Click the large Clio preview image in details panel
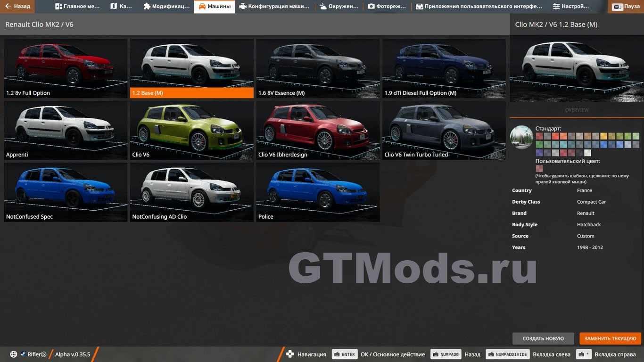The height and width of the screenshot is (362, 644). pyautogui.click(x=577, y=69)
